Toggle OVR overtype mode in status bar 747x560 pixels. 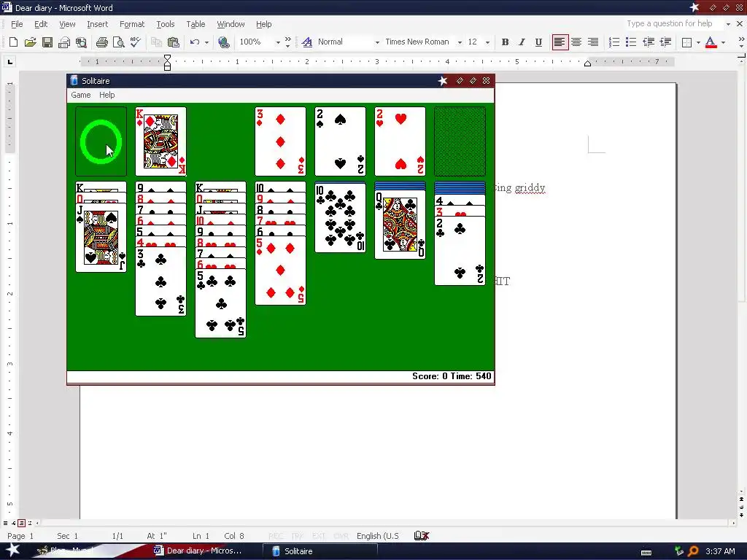pyautogui.click(x=341, y=536)
